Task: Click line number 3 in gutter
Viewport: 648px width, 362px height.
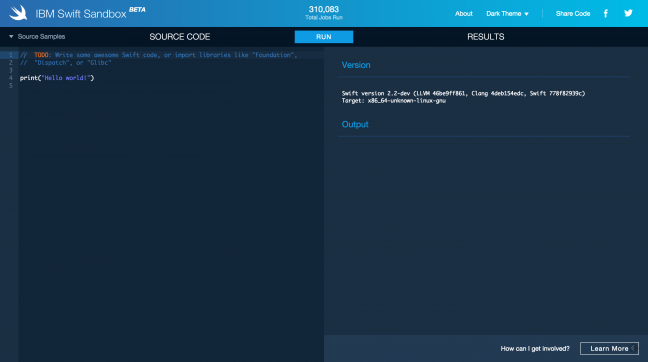Action: [11, 70]
